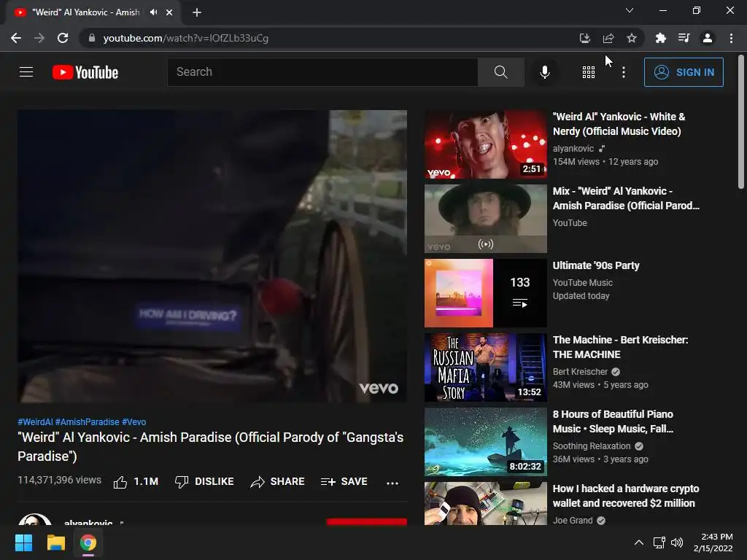The height and width of the screenshot is (560, 747).
Task: Open "Ultimate '90s Party" title link
Action: 596,265
